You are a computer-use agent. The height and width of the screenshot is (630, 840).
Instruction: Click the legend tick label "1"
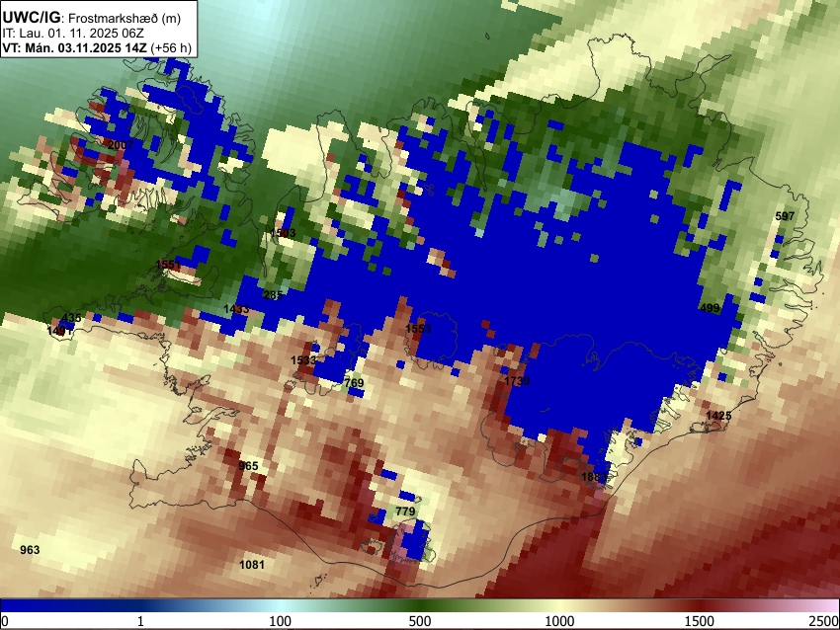140,621
